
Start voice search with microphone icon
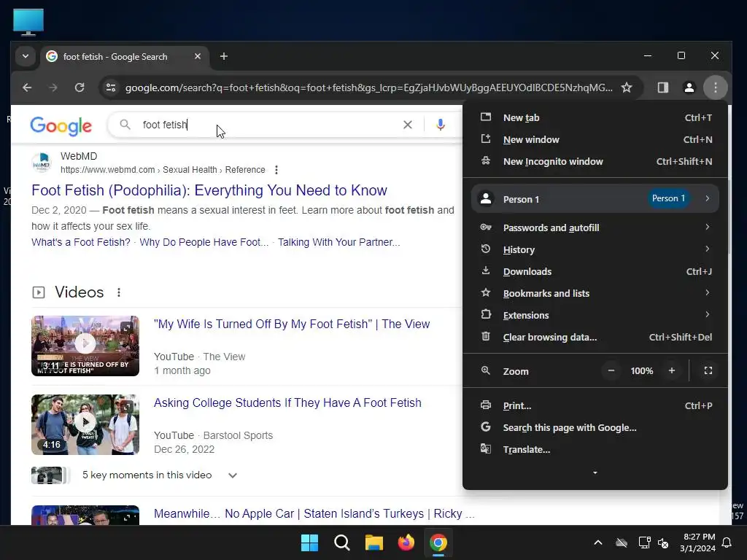441,125
